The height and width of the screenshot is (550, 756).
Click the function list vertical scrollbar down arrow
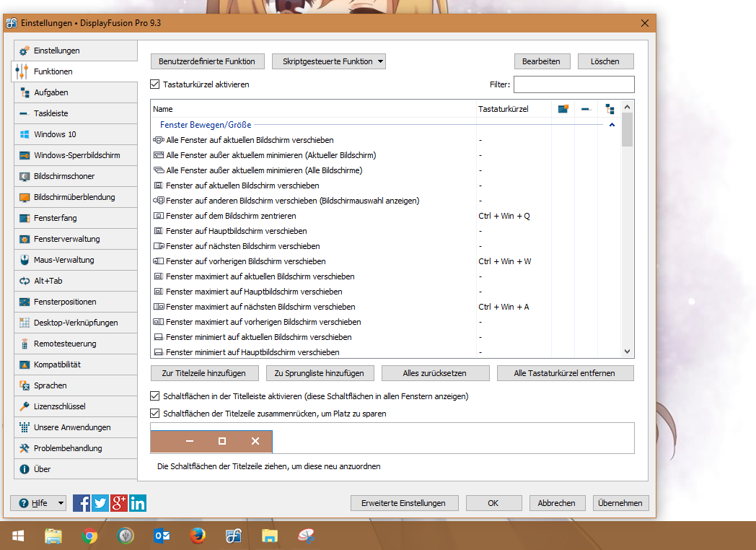coord(627,351)
